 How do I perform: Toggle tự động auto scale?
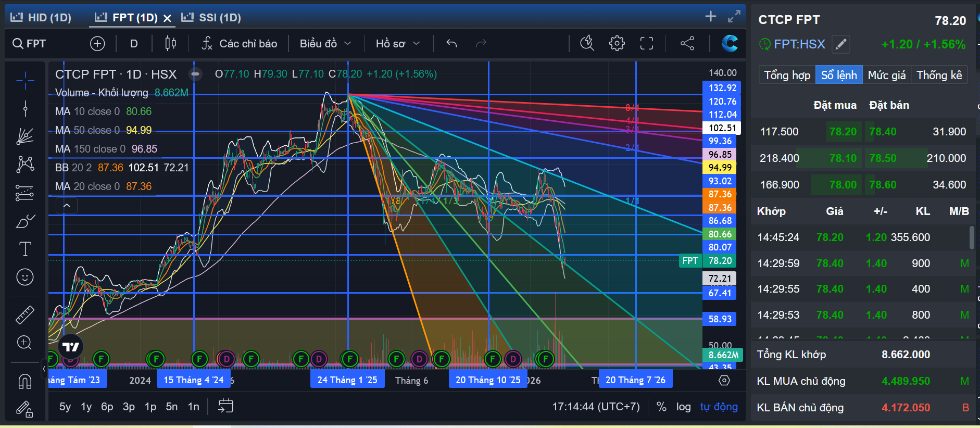click(x=719, y=407)
